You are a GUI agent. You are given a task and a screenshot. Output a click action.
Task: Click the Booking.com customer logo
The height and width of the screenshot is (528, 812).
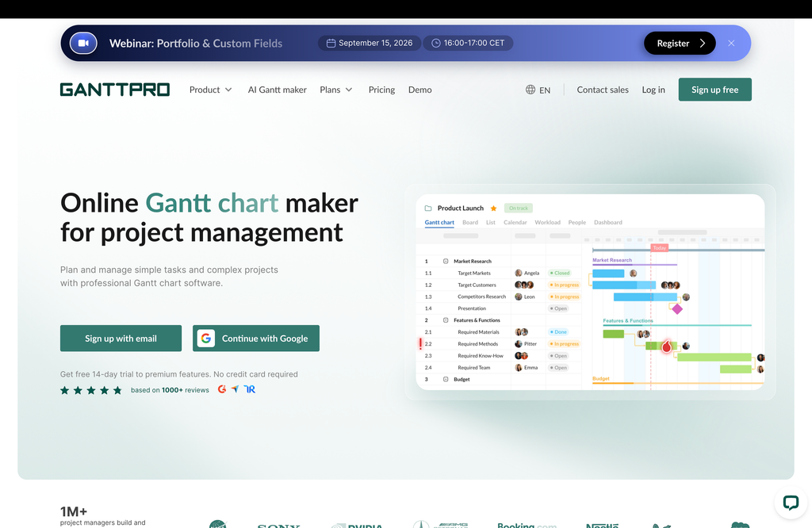pyautogui.click(x=527, y=524)
